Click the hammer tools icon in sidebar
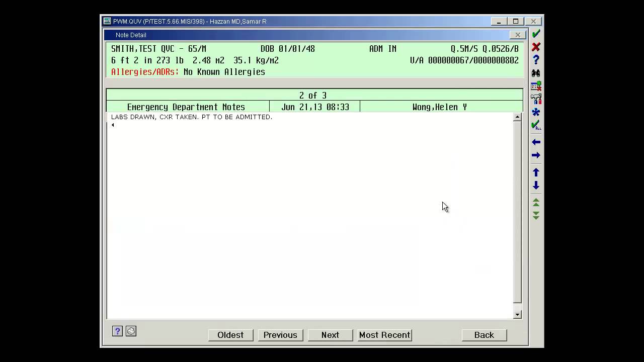644x362 pixels. point(536,99)
